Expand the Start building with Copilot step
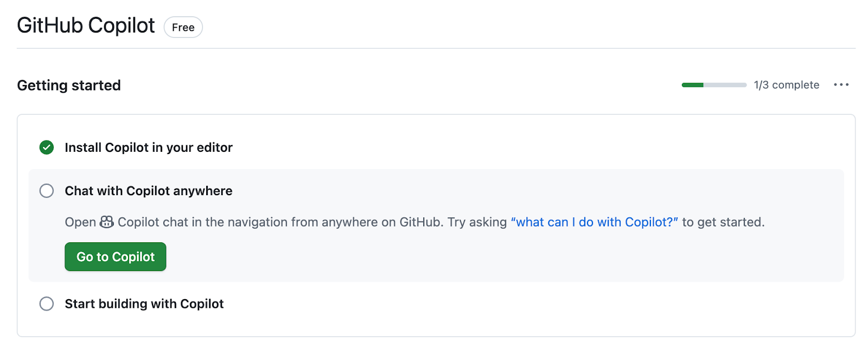This screenshot has width=868, height=348. coord(144,304)
